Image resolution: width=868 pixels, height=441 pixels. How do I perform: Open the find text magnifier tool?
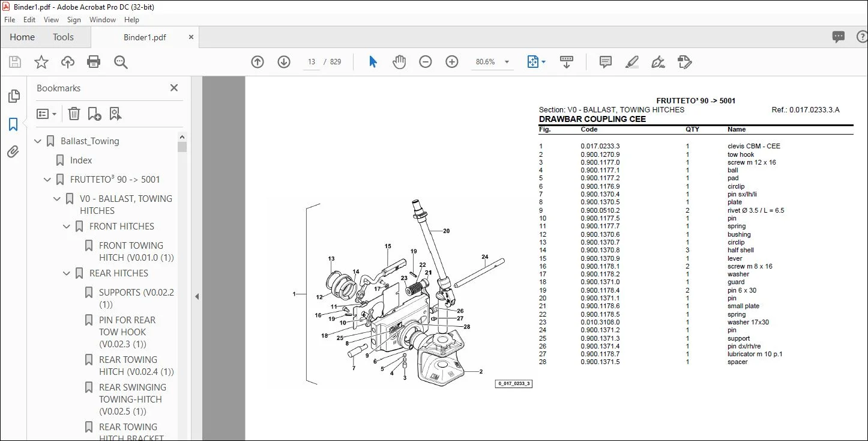(121, 62)
